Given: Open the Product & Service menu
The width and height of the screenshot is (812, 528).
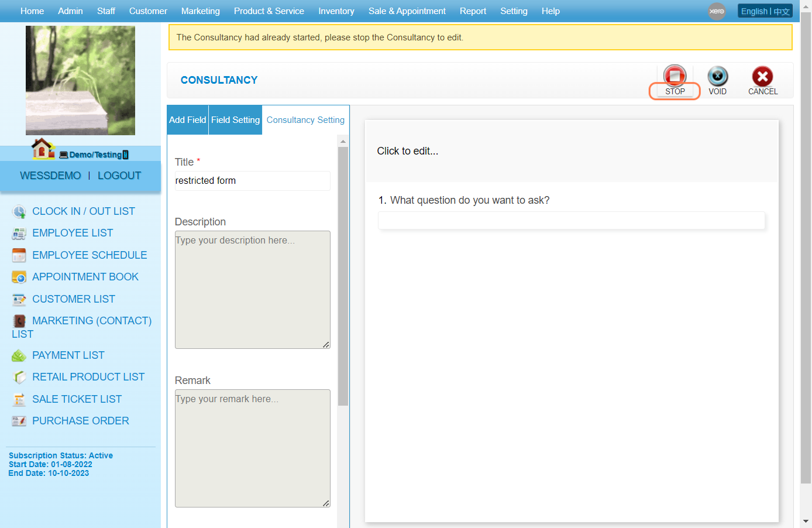Looking at the screenshot, I should pyautogui.click(x=269, y=11).
